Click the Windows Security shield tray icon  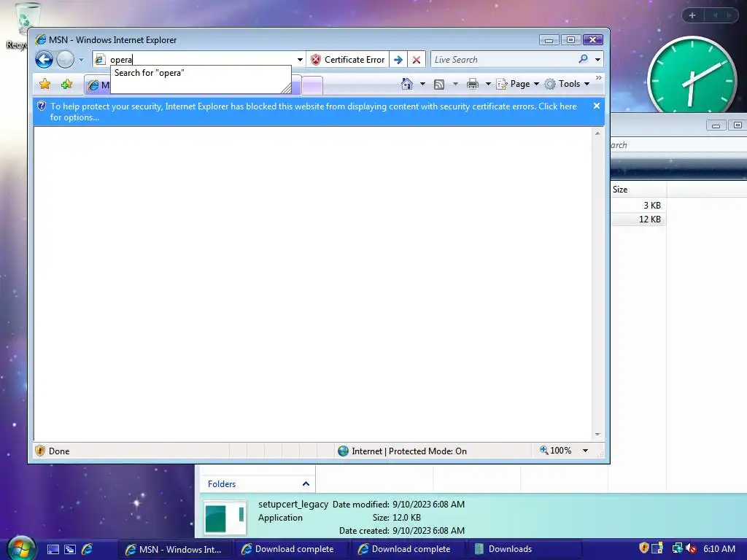click(x=643, y=548)
